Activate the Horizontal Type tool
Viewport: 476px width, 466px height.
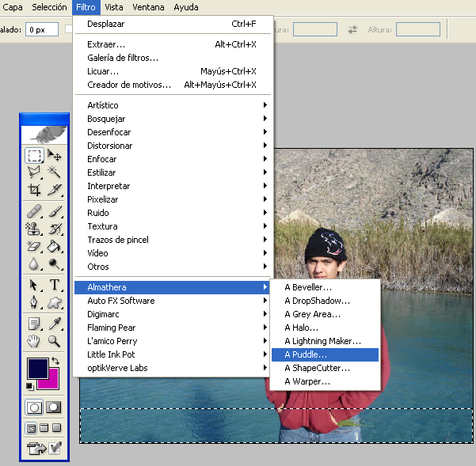(x=55, y=285)
